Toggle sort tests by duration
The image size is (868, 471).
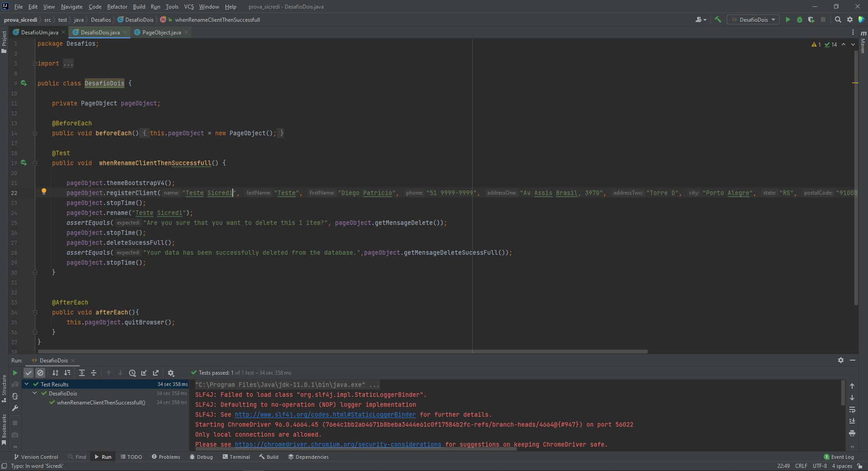pyautogui.click(x=67, y=373)
